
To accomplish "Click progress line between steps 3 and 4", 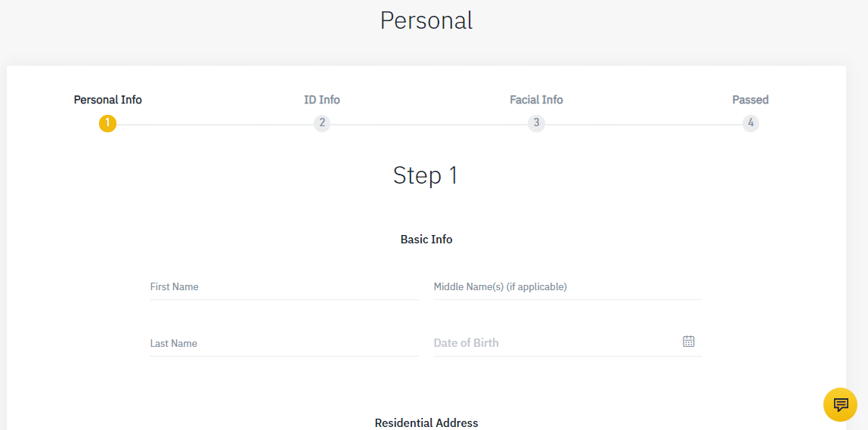I will (643, 125).
